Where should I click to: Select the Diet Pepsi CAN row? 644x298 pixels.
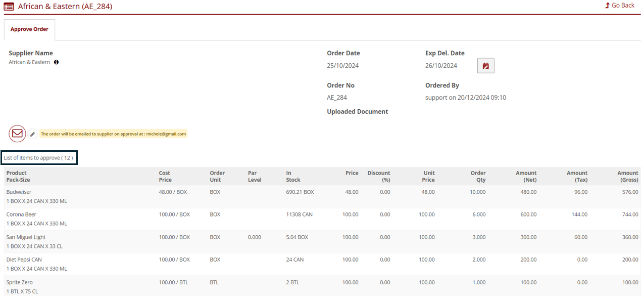(x=24, y=260)
